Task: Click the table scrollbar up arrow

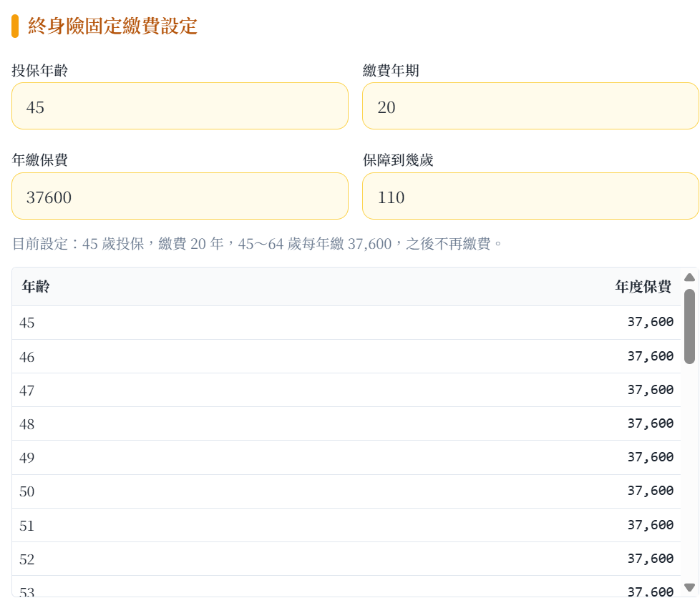Action: coord(690,278)
